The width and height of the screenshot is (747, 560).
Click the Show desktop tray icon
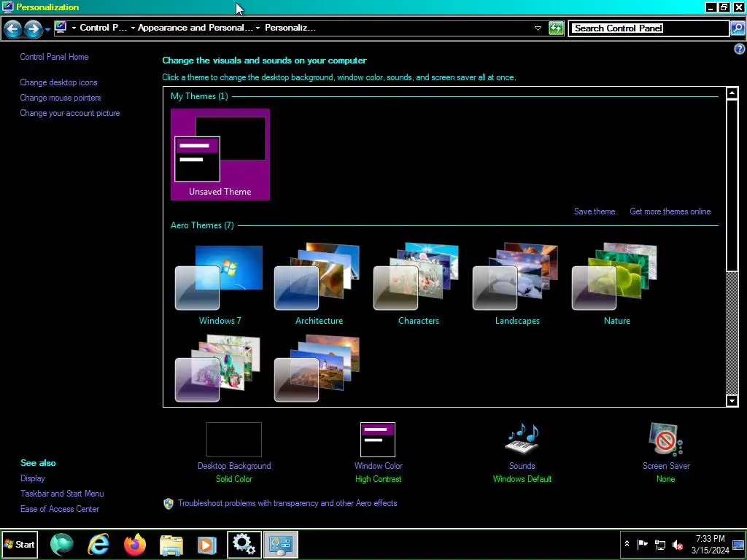pyautogui.click(x=738, y=544)
